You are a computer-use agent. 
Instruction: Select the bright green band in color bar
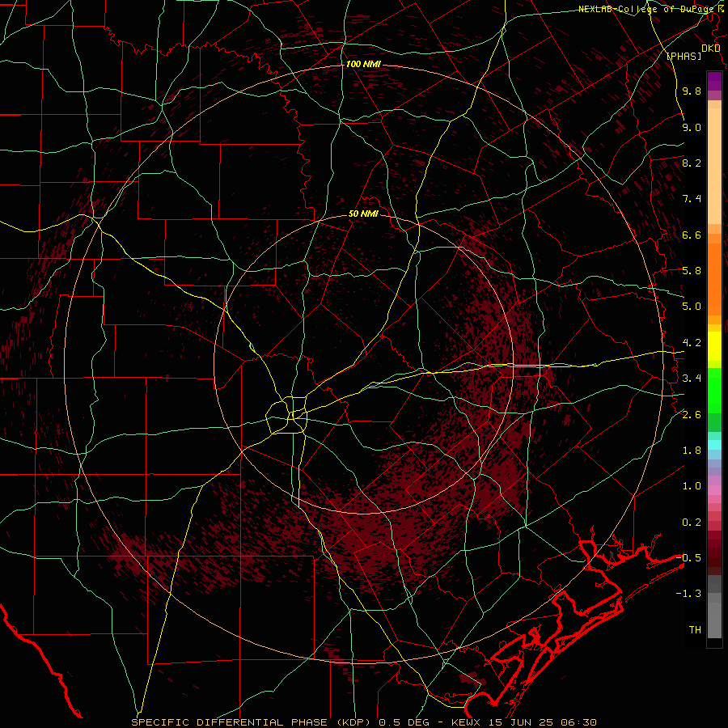[714, 390]
